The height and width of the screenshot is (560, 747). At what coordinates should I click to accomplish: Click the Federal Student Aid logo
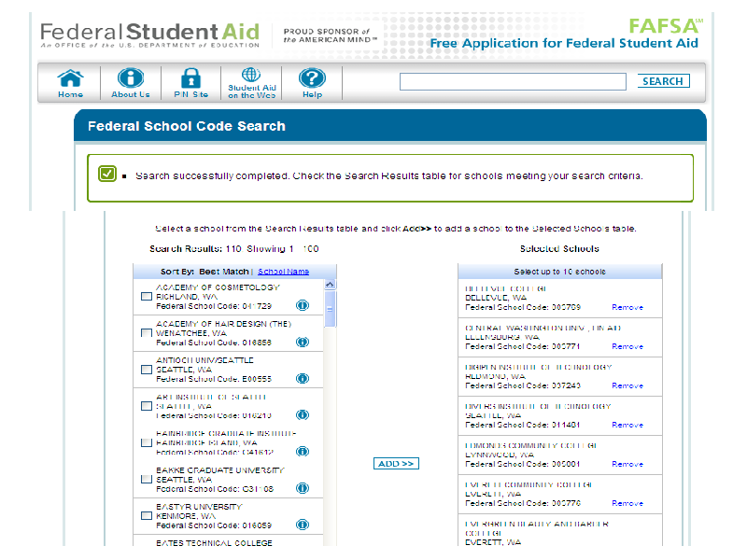point(150,35)
